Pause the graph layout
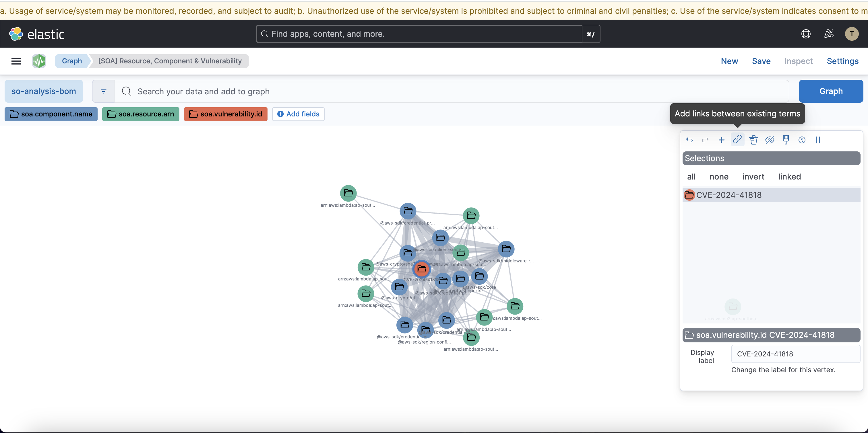The height and width of the screenshot is (433, 868). tap(818, 140)
